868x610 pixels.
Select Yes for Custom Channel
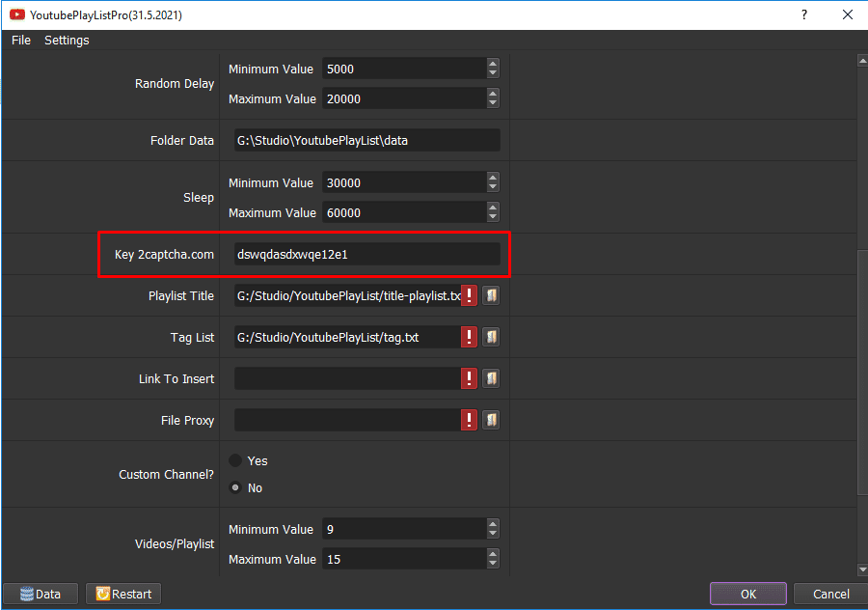(x=235, y=460)
